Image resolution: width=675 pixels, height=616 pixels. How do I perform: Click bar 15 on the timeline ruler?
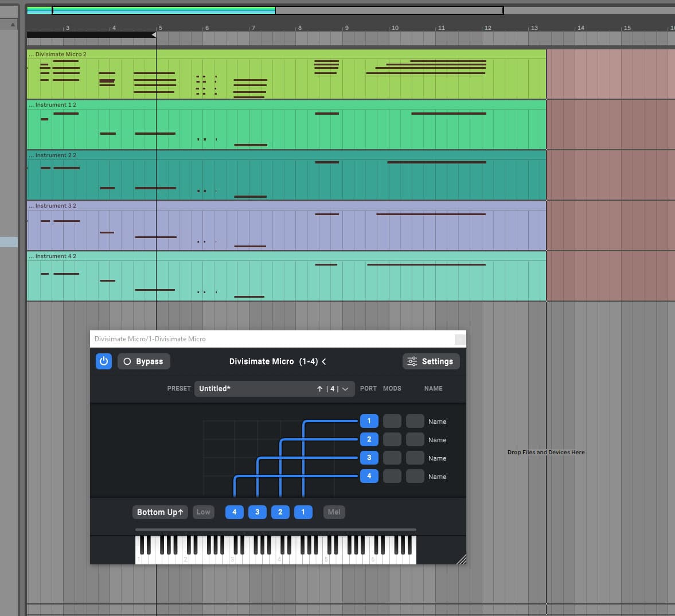(627, 28)
